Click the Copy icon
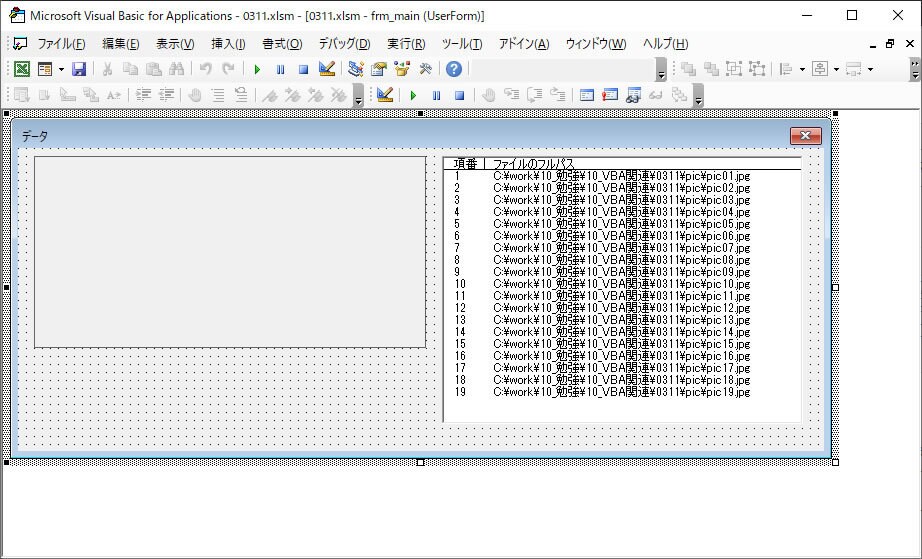Viewport: 922px width, 559px height. (131, 69)
